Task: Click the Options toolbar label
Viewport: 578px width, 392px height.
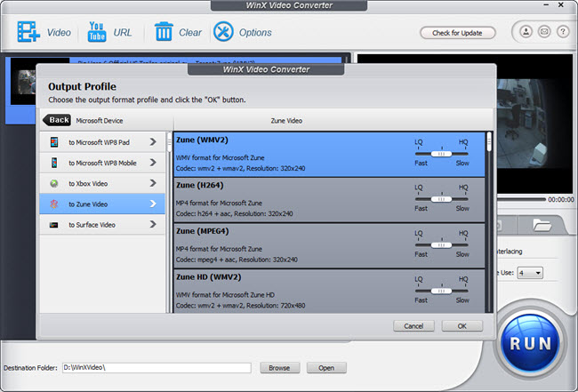Action: [255, 32]
